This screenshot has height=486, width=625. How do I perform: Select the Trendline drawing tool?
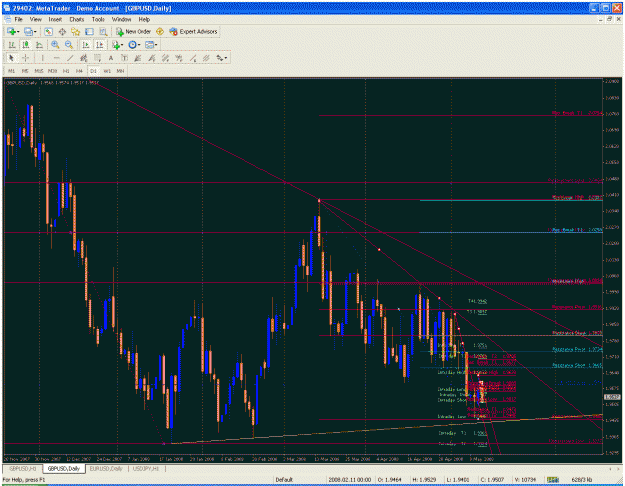tap(70, 58)
